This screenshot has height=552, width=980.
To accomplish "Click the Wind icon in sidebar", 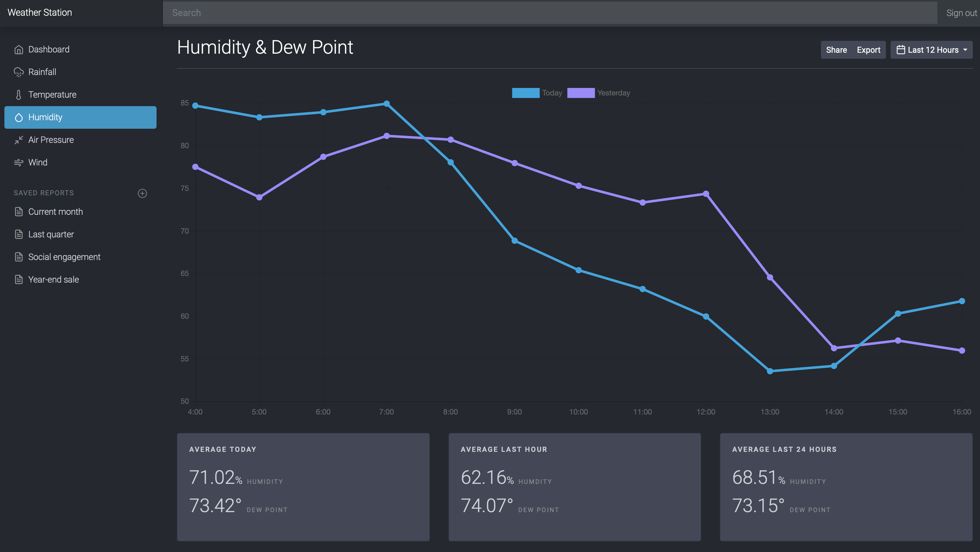I will coord(19,163).
